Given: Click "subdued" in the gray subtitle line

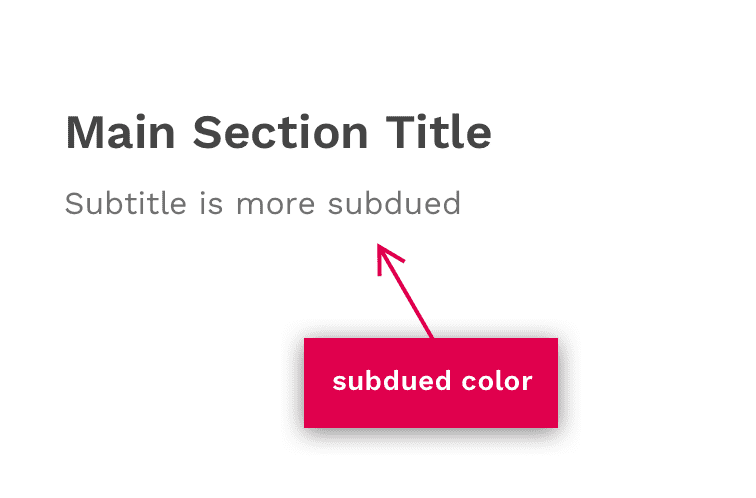Looking at the screenshot, I should pyautogui.click(x=395, y=204).
